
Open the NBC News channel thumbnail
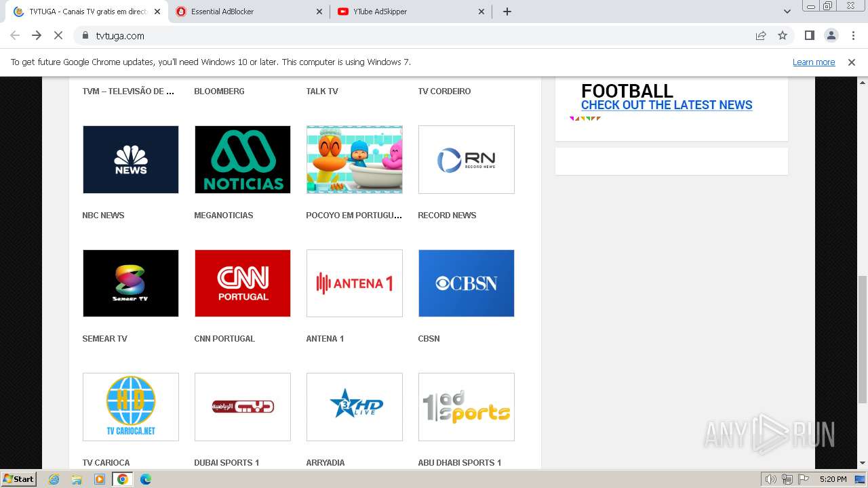click(x=131, y=159)
